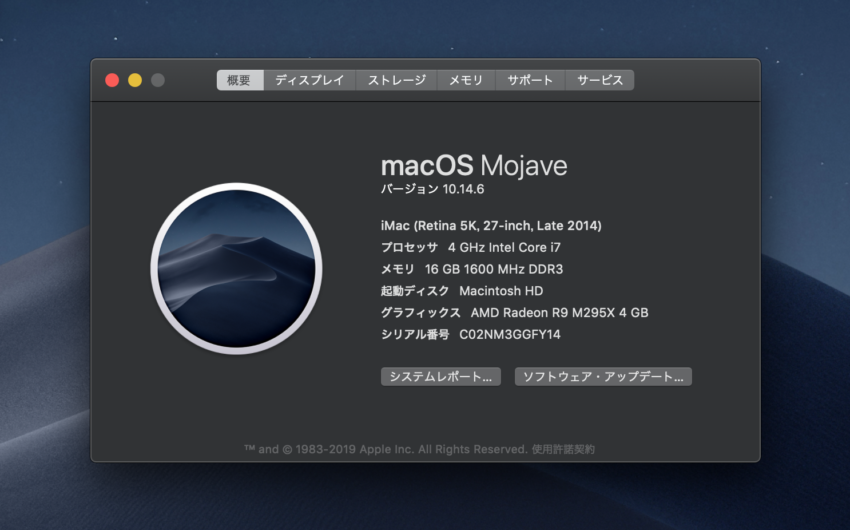Switch to the サービス tab
This screenshot has height=530, width=850.
coord(599,80)
